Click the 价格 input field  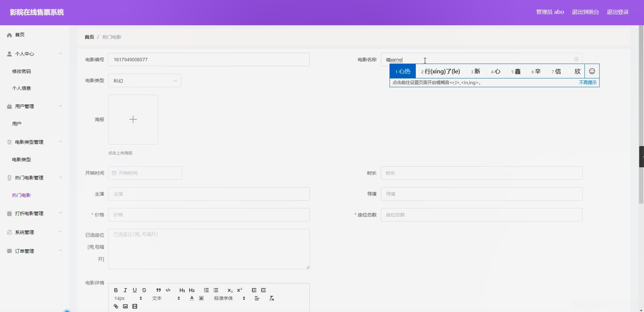coord(209,215)
